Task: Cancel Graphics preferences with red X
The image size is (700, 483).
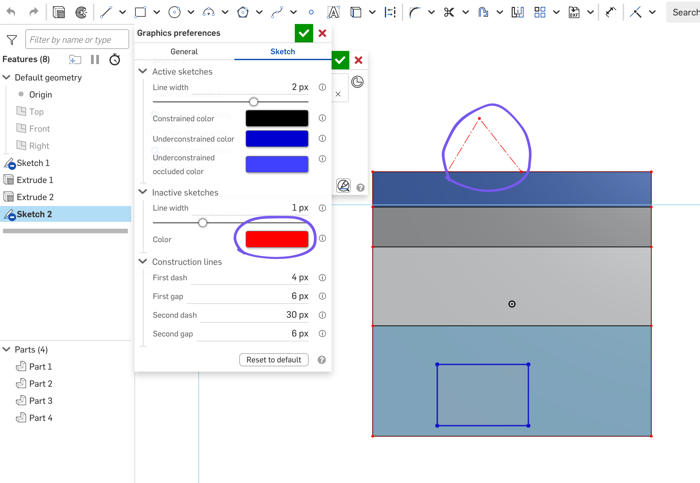Action: pos(322,33)
